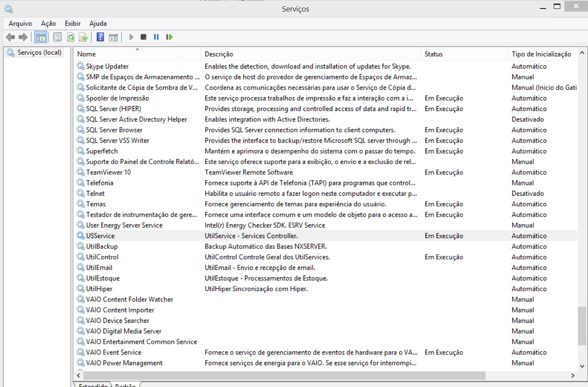Select the UtilEmail service row
The width and height of the screenshot is (588, 387).
pyautogui.click(x=326, y=268)
